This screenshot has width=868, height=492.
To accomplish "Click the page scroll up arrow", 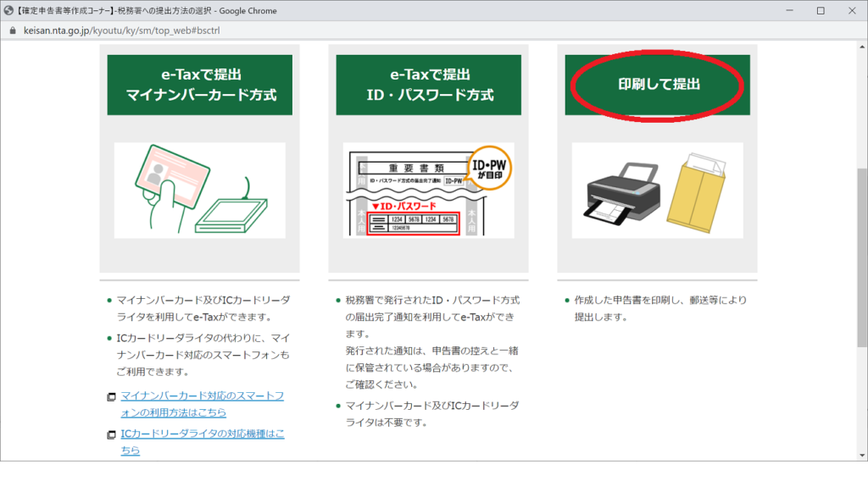I will tap(862, 47).
